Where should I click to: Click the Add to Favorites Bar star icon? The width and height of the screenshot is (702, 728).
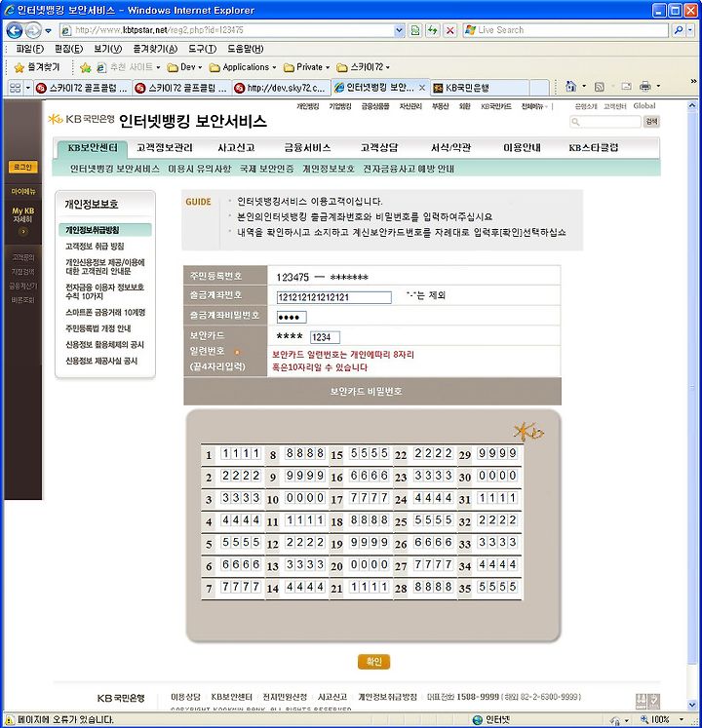click(x=86, y=68)
